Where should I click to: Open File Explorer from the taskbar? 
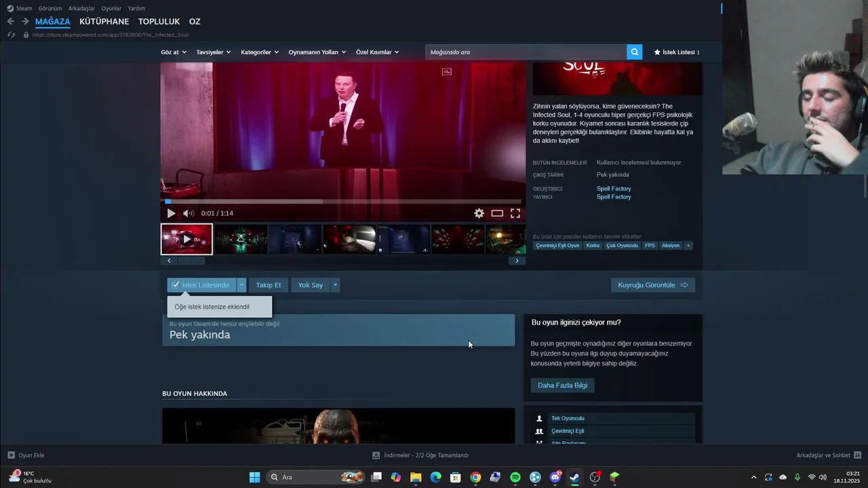tap(416, 477)
